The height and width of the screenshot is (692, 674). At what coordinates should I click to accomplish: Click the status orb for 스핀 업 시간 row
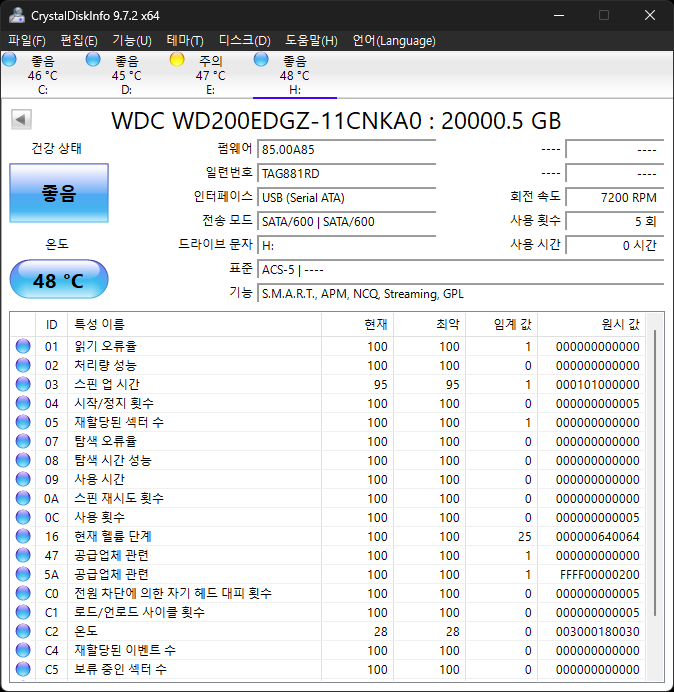(23, 384)
